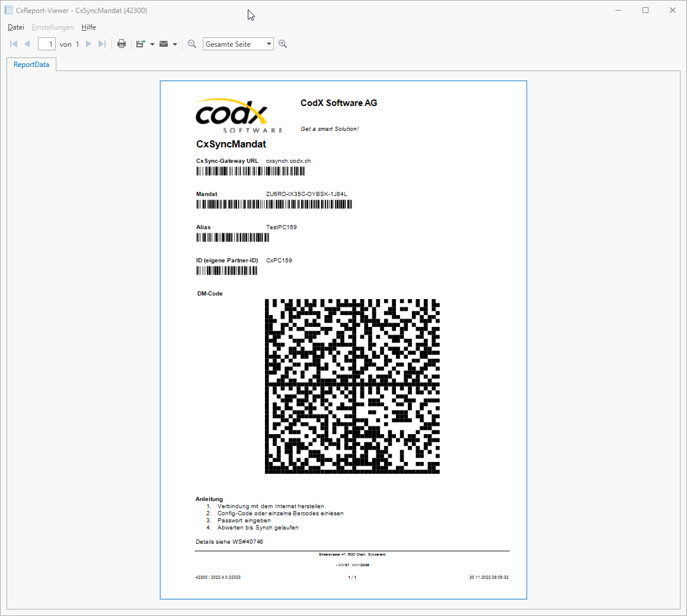687x616 pixels.
Task: Open the Datei menu
Action: 15,27
